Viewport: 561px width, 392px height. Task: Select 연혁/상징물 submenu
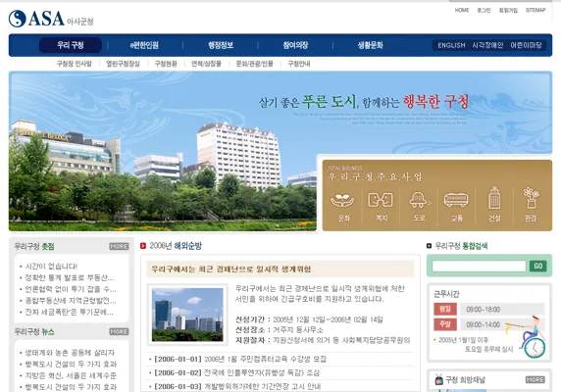[x=206, y=64]
